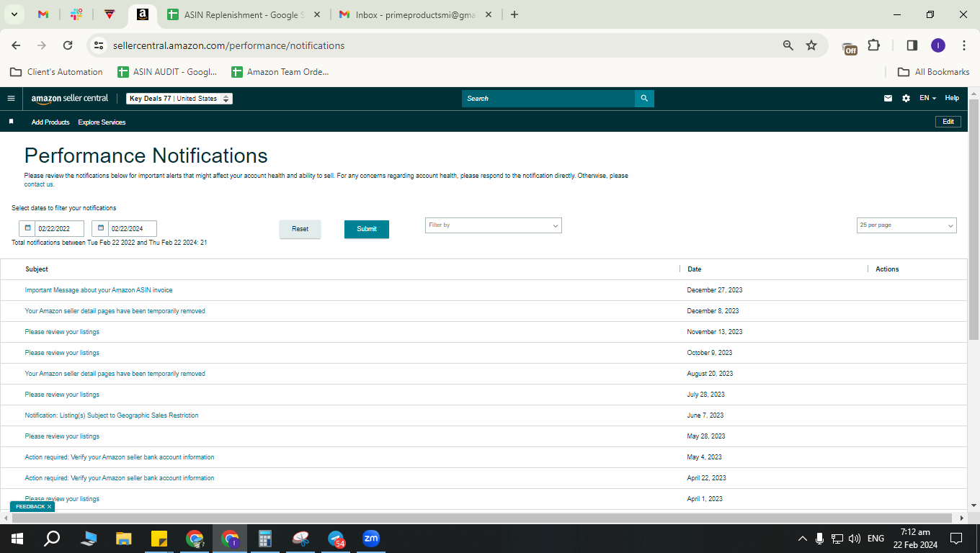Click the Chrome address bar URL
Image resolution: width=980 pixels, height=553 pixels.
pos(228,45)
